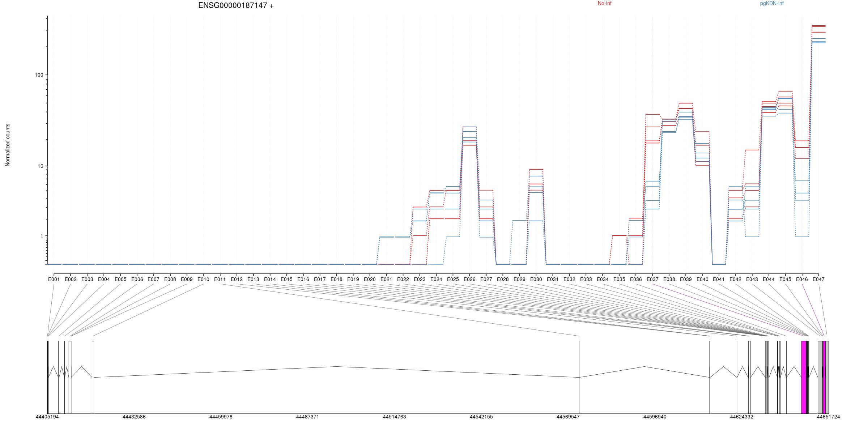868x434 pixels.
Task: Click the pgKDN-inf legend label
Action: pos(772,4)
